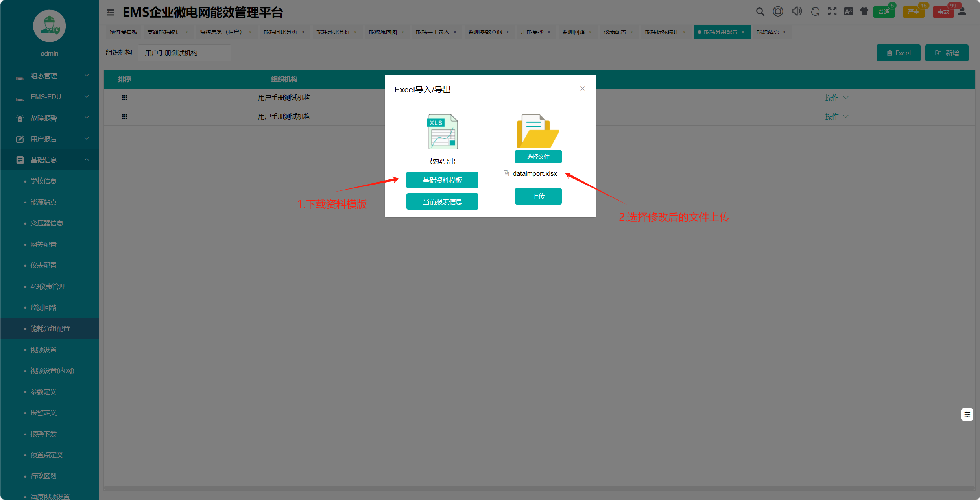Image resolution: width=980 pixels, height=500 pixels.
Task: Click the 上传 upload button
Action: [x=538, y=196]
